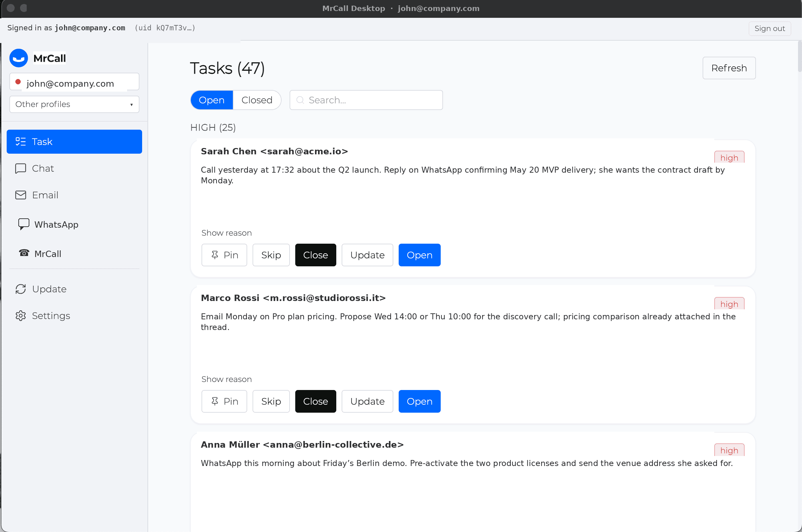The image size is (802, 532).
Task: Skip Marco Rossi's task
Action: (271, 401)
